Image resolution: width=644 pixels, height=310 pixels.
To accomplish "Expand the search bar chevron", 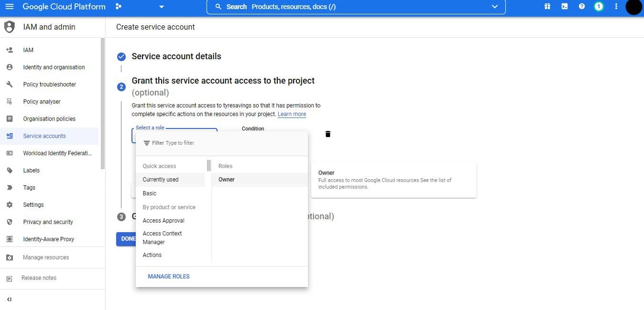I will pyautogui.click(x=495, y=7).
